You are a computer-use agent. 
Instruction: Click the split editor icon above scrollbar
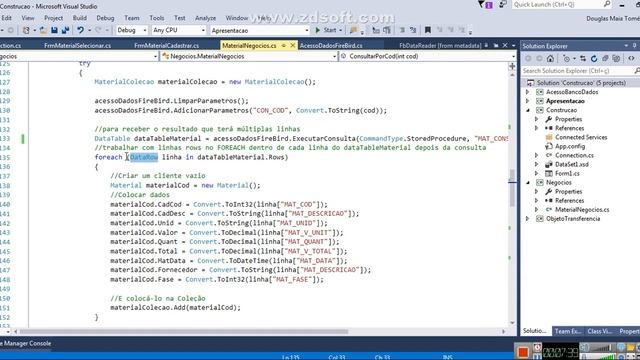coord(512,67)
